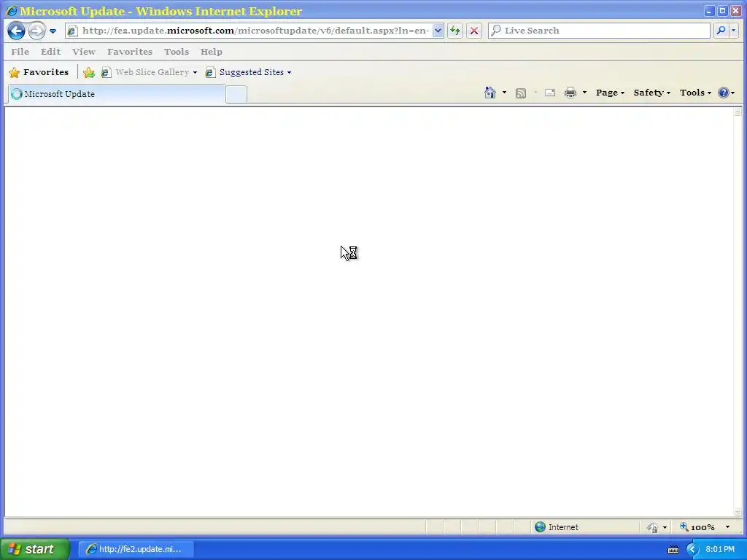747x560 pixels.
Task: Click the blue Help question mark icon
Action: [x=723, y=93]
